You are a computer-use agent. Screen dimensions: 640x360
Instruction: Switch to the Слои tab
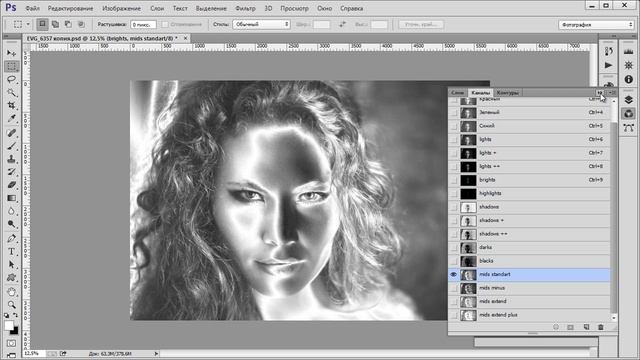pos(458,93)
